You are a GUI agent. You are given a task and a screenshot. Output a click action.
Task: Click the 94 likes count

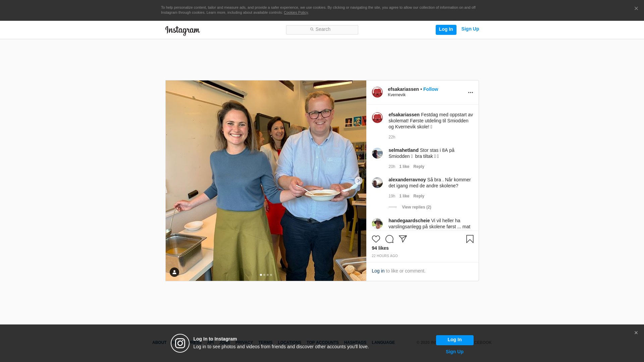[380, 248]
